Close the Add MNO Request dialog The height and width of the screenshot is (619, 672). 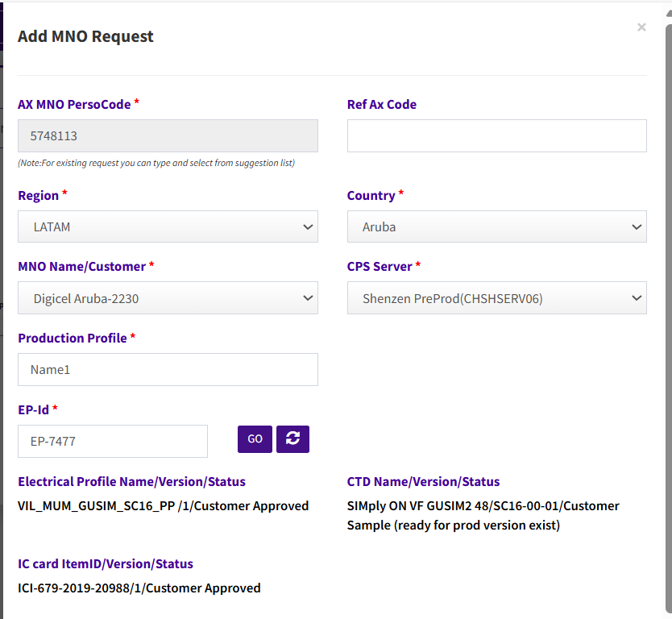[641, 27]
